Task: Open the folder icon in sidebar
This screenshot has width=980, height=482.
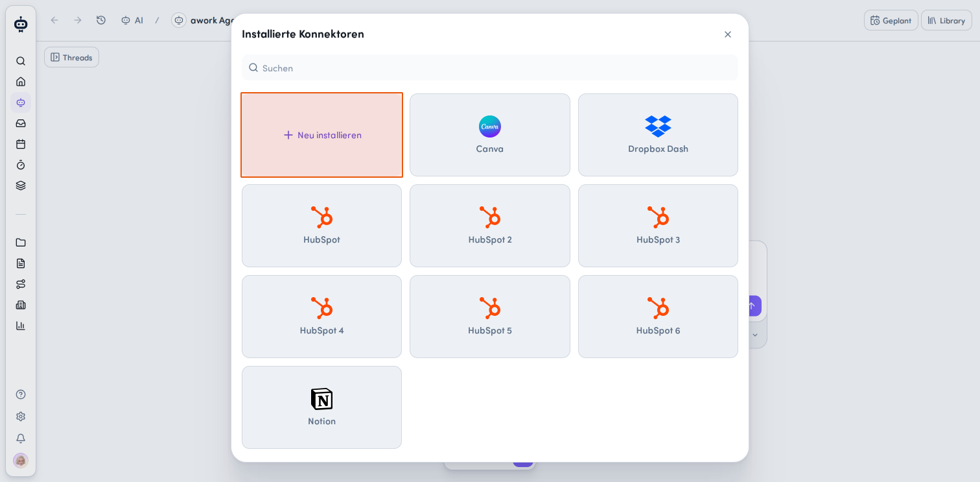Action: point(21,243)
